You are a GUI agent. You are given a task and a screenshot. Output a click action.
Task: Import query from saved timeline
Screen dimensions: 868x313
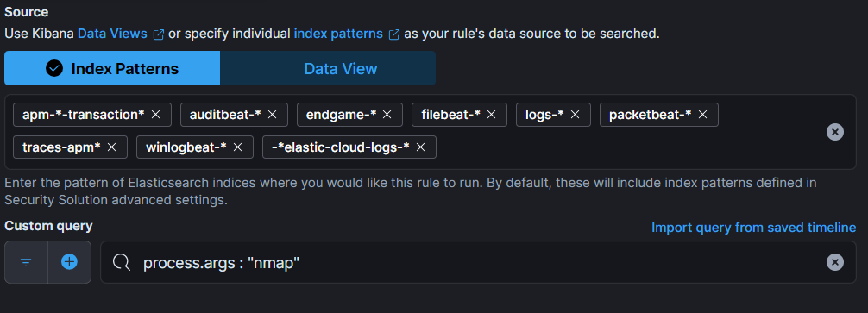(753, 228)
